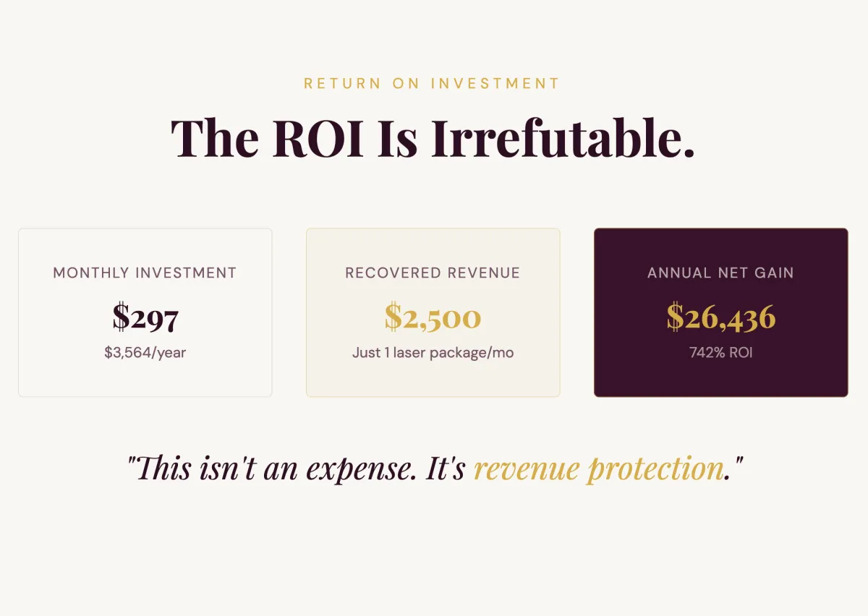
Task: Select the 'Recovered Revenue' card label
Action: pyautogui.click(x=433, y=273)
